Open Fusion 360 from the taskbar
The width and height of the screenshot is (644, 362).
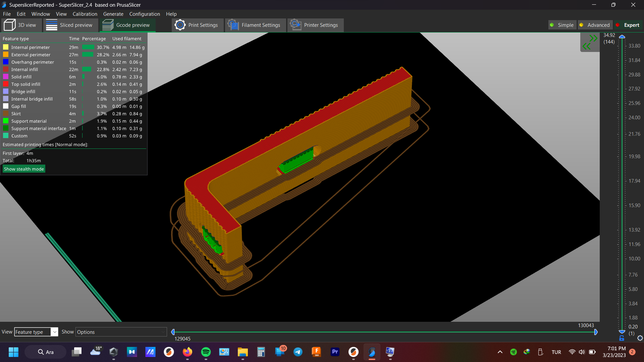click(x=316, y=352)
